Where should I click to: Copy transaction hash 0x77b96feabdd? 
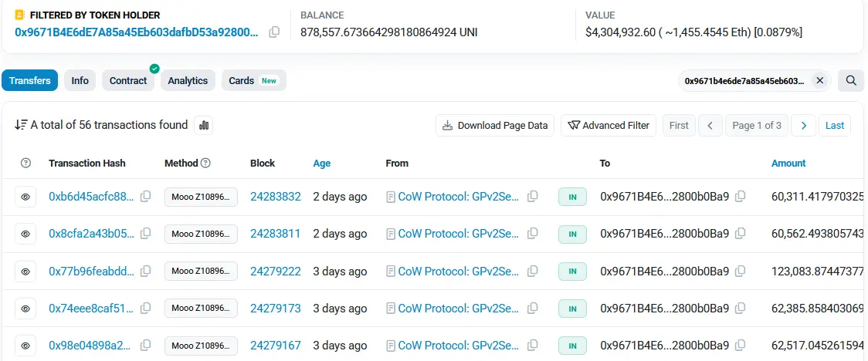click(146, 271)
